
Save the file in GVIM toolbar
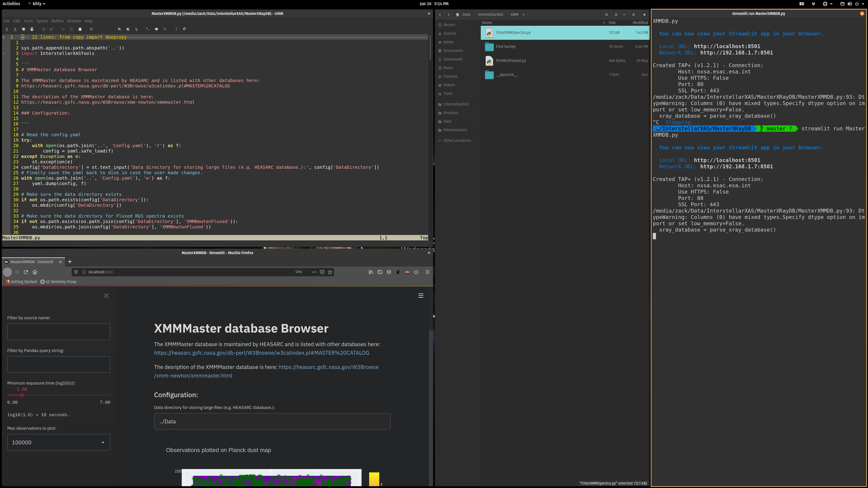[23, 29]
